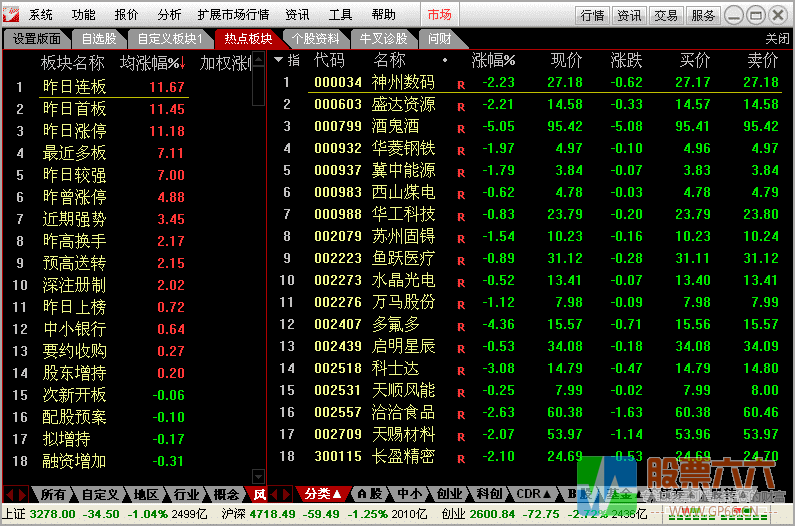Select the 地区 bottom tab
Image resolution: width=795 pixels, height=526 pixels.
(x=146, y=494)
